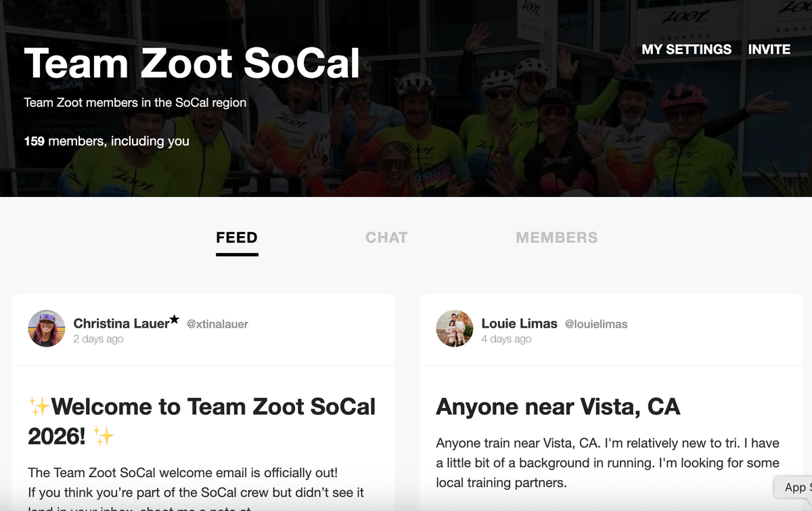
Task: Open the MY SETTINGS menu
Action: click(x=686, y=49)
